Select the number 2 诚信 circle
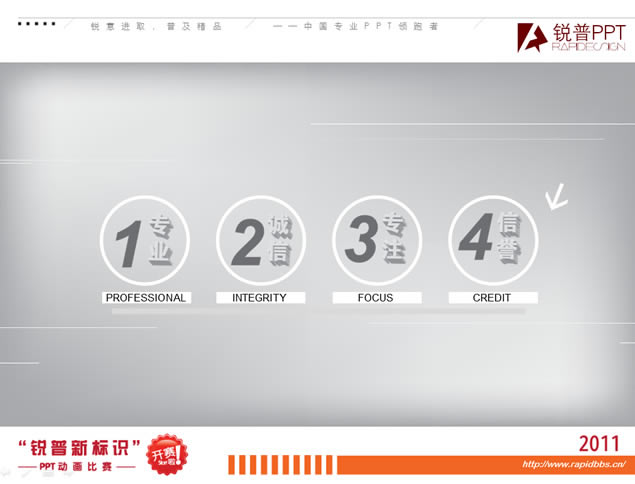 pos(260,241)
